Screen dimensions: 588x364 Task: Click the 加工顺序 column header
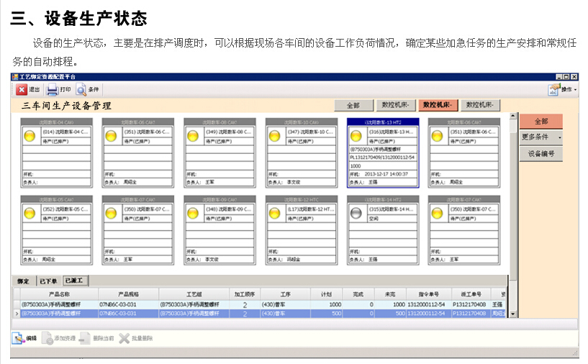(x=245, y=294)
